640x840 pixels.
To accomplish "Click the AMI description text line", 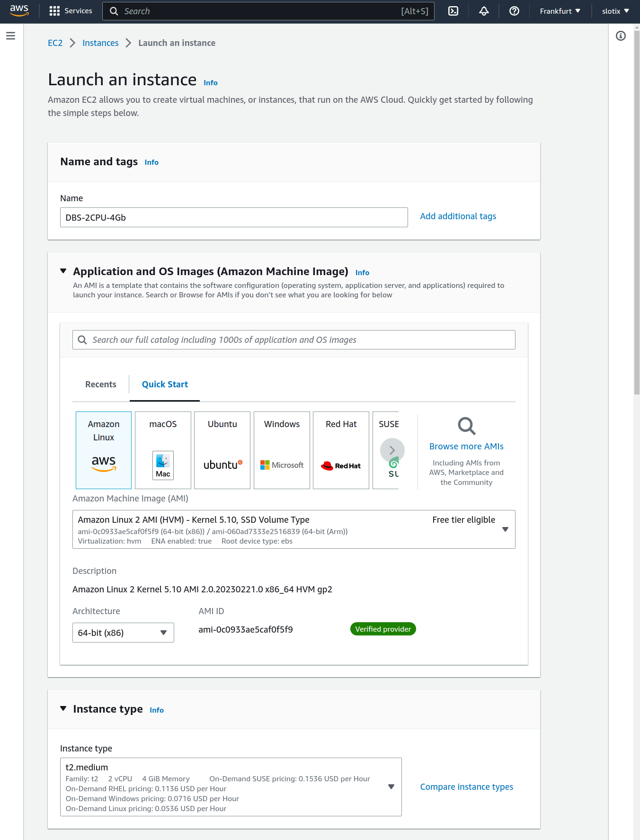I will pyautogui.click(x=202, y=590).
